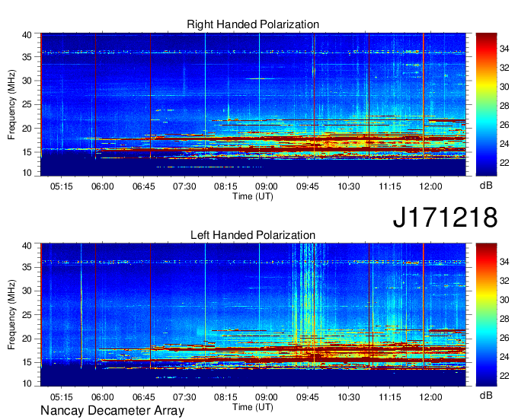Click the 30 MHz tick on Right Handed plot

pyautogui.click(x=27, y=81)
